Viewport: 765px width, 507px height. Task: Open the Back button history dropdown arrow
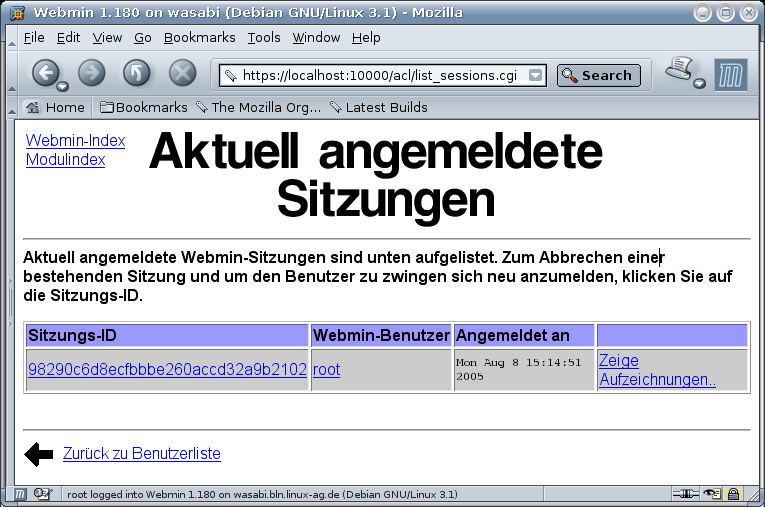[62, 87]
